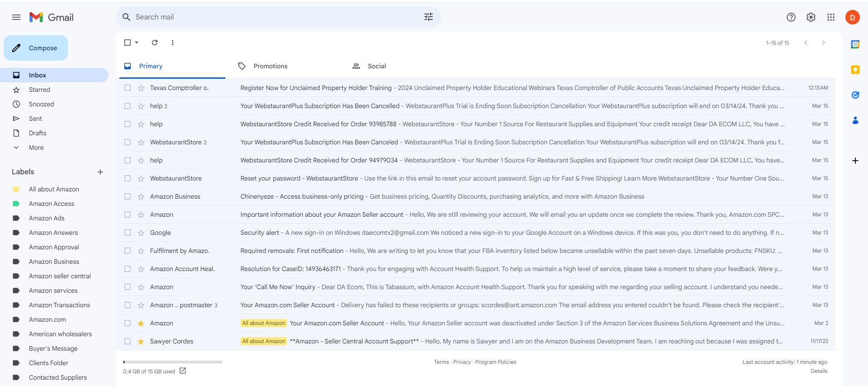
Task: Star the WebstaurantStore Reset password email
Action: pos(141,178)
